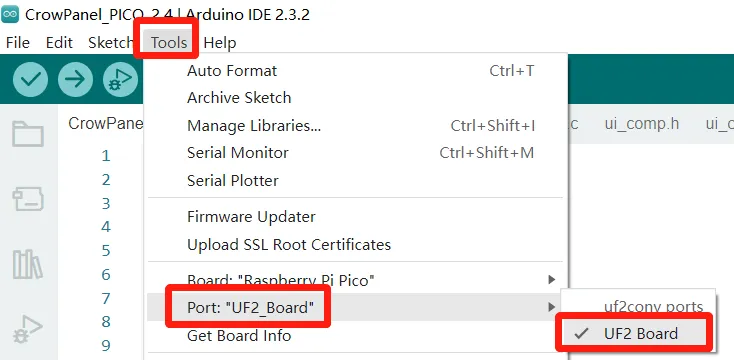This screenshot has height=360, width=734.
Task: Click the Arduino logo in title bar
Action: click(x=10, y=15)
